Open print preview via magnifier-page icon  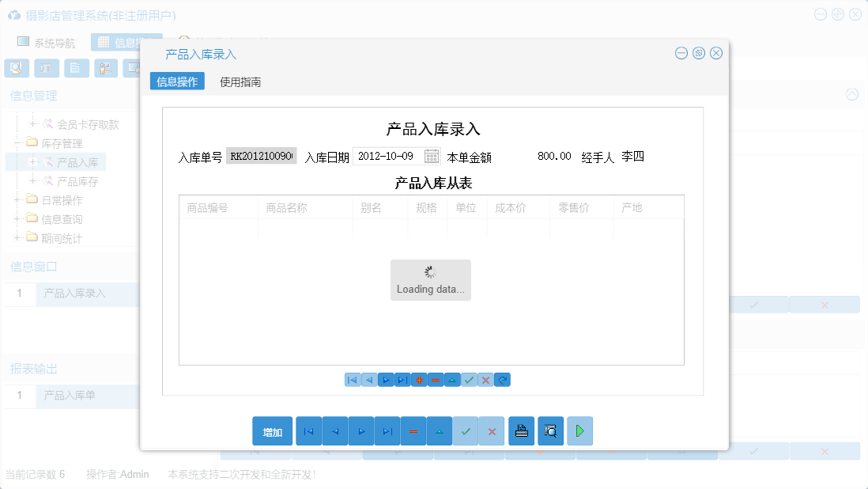(x=550, y=431)
